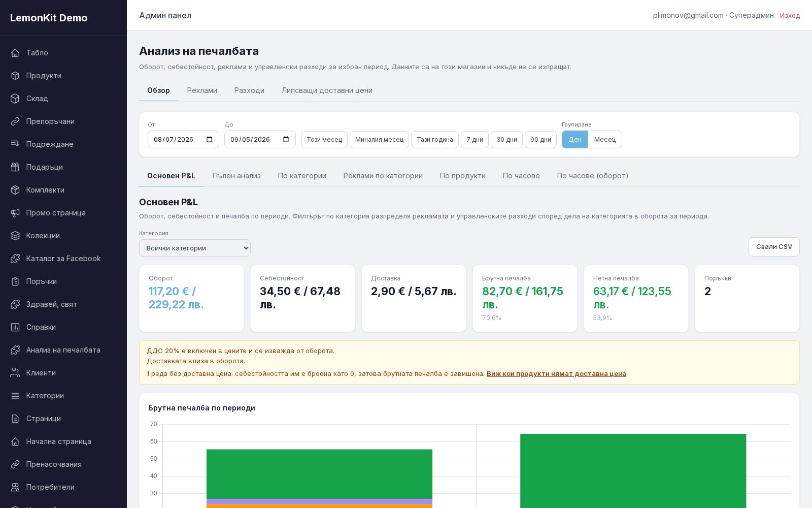Image resolution: width=812 pixels, height=508 pixels.
Task: Select the По категории sub-tab
Action: [x=302, y=176]
